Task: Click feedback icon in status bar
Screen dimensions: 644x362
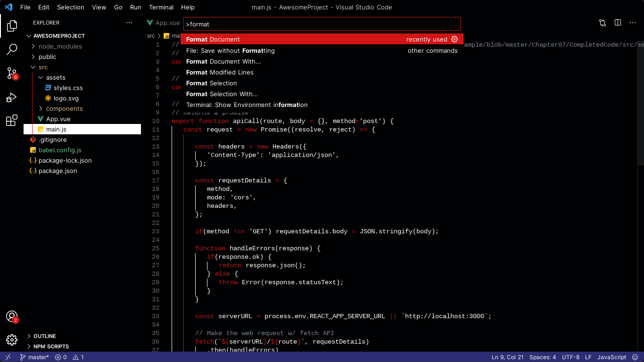Action: point(636,357)
